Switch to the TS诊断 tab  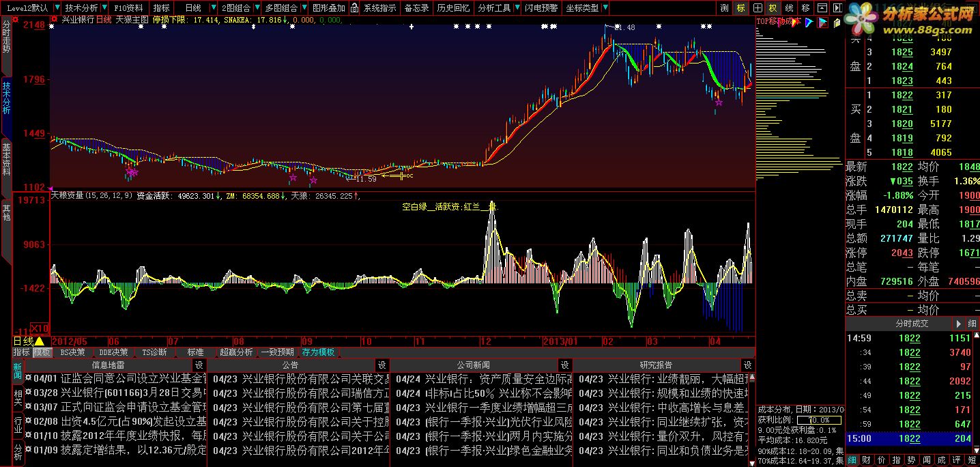tap(154, 352)
